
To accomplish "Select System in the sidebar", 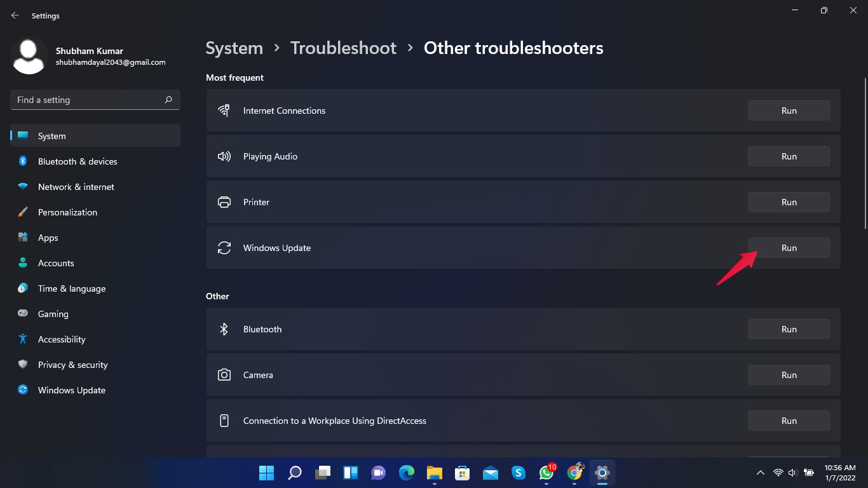I will coord(51,136).
